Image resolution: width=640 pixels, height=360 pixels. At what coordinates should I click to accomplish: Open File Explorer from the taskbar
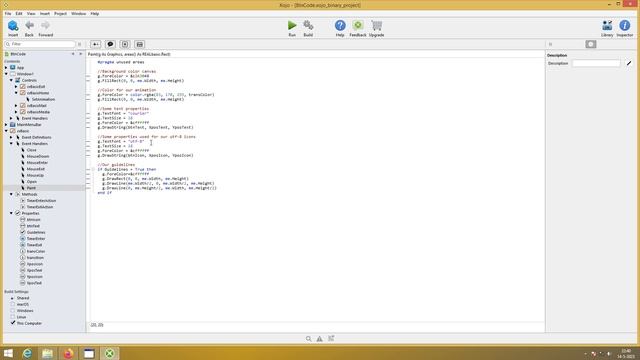point(47,353)
